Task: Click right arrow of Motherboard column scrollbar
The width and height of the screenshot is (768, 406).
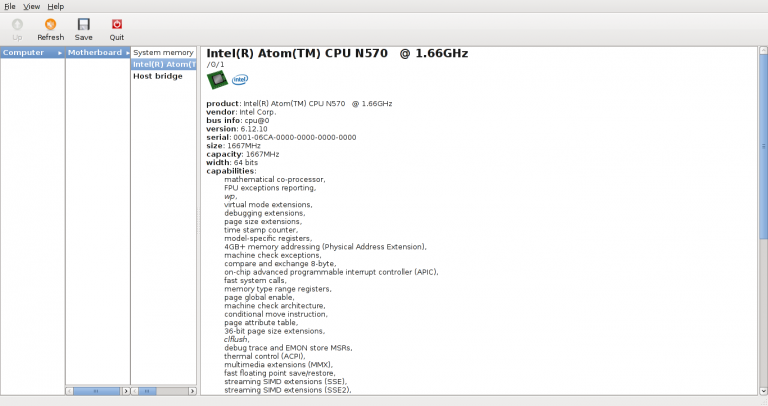Action: coord(125,390)
